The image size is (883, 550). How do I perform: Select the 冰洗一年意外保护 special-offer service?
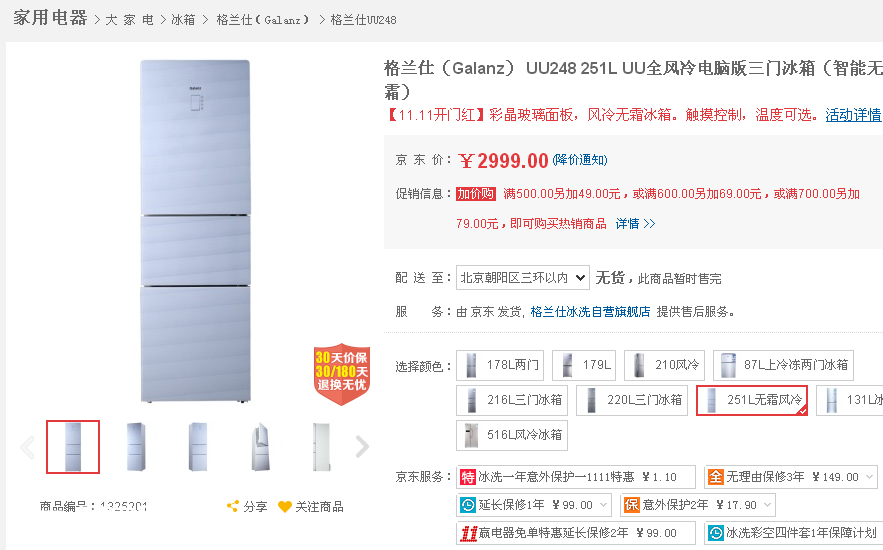pos(576,477)
